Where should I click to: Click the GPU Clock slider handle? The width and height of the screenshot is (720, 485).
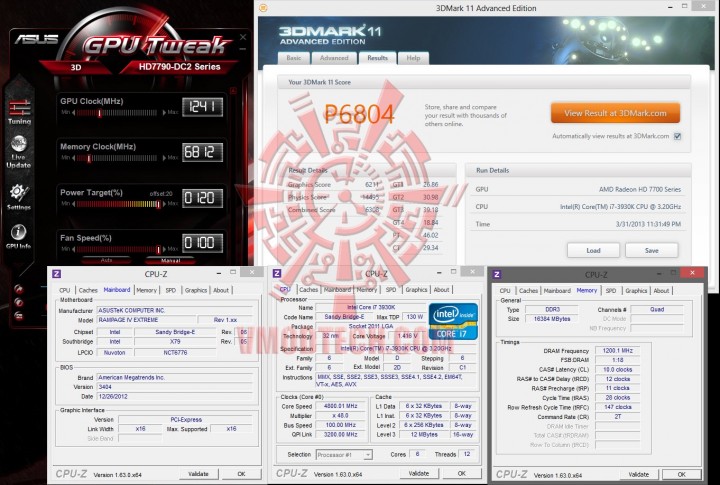tap(100, 113)
